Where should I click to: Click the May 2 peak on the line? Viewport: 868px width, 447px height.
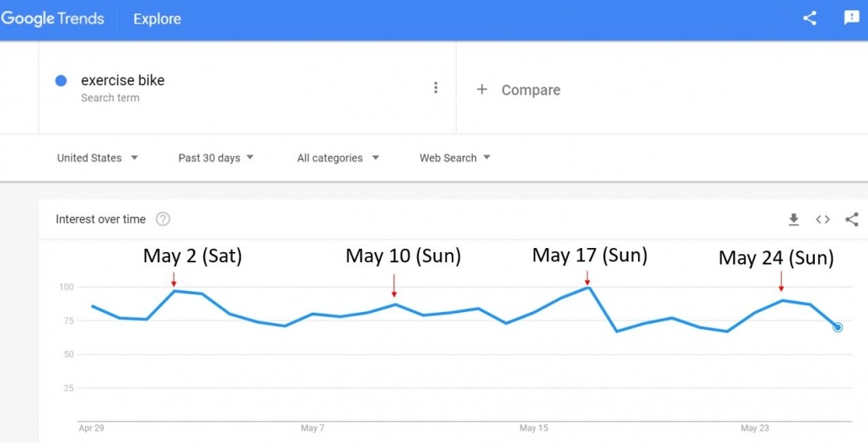(x=174, y=291)
